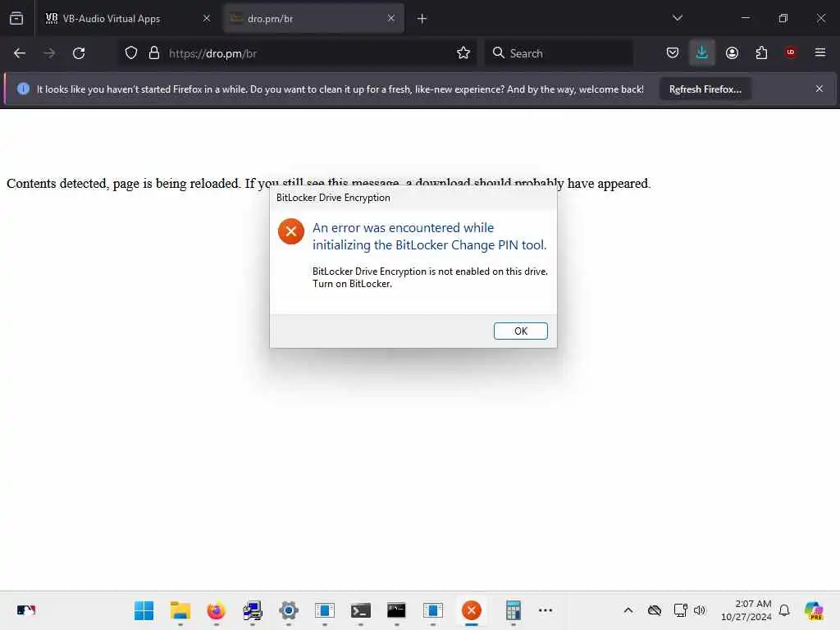Open the Extensions panel
840x630 pixels.
tap(761, 53)
